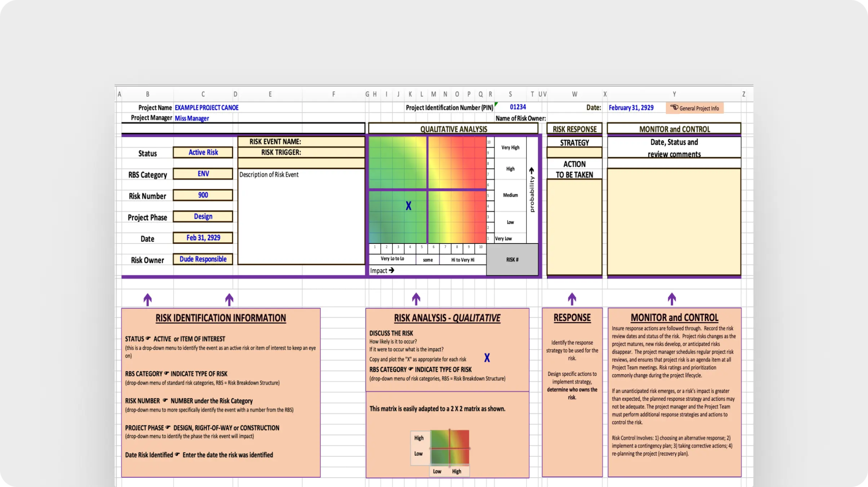Select column B header

click(x=147, y=94)
